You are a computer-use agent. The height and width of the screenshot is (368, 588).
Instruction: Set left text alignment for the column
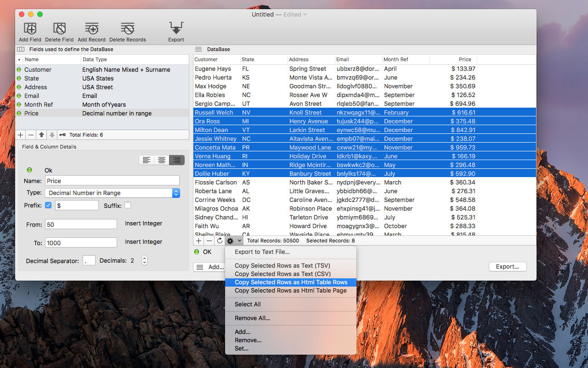click(147, 160)
